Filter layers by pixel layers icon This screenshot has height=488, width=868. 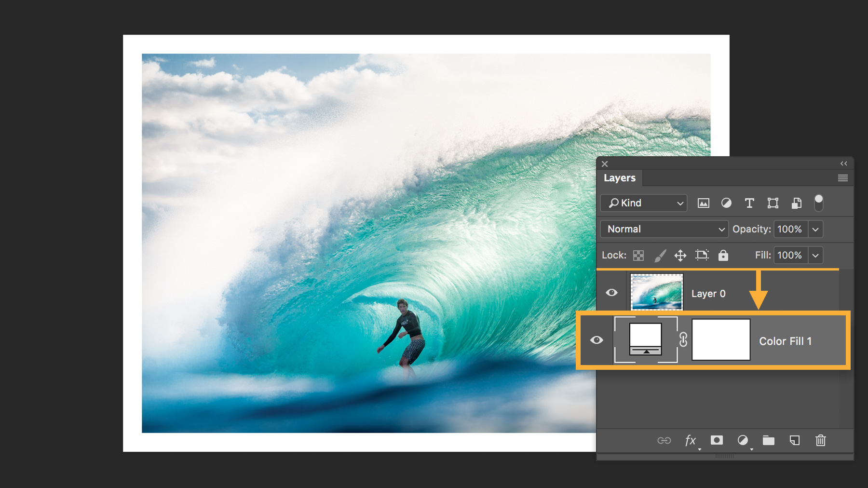click(x=704, y=203)
